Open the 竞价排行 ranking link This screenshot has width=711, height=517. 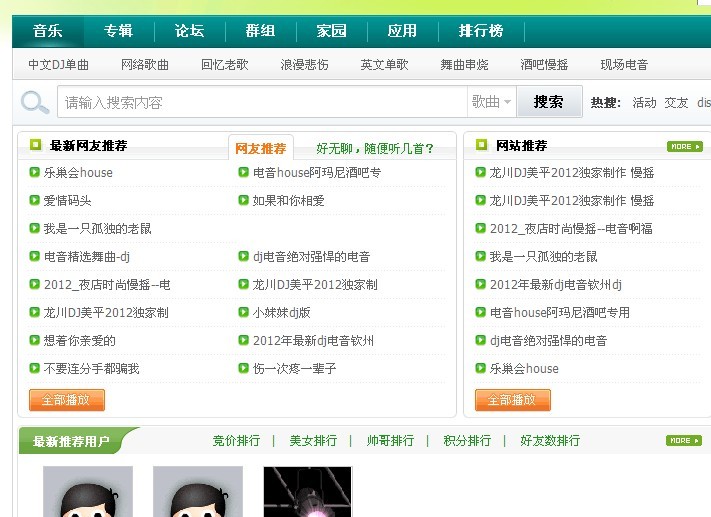coord(237,440)
